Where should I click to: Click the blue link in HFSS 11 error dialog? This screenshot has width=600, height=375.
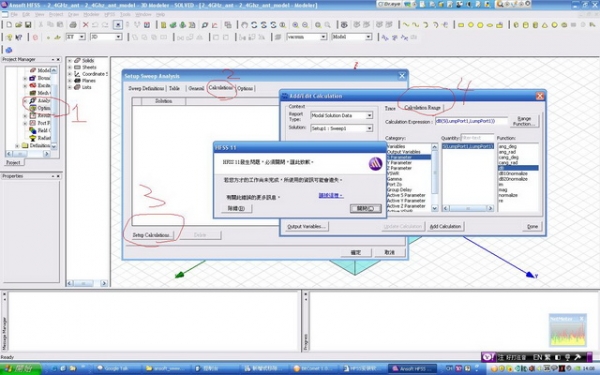331,196
